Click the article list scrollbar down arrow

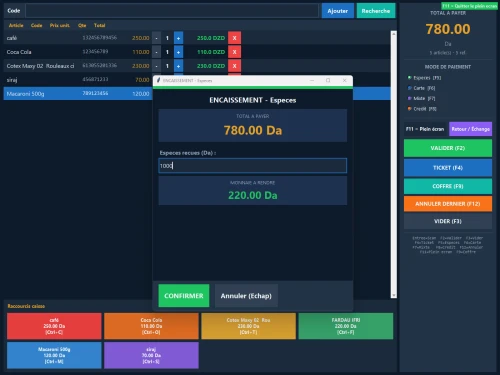394,295
